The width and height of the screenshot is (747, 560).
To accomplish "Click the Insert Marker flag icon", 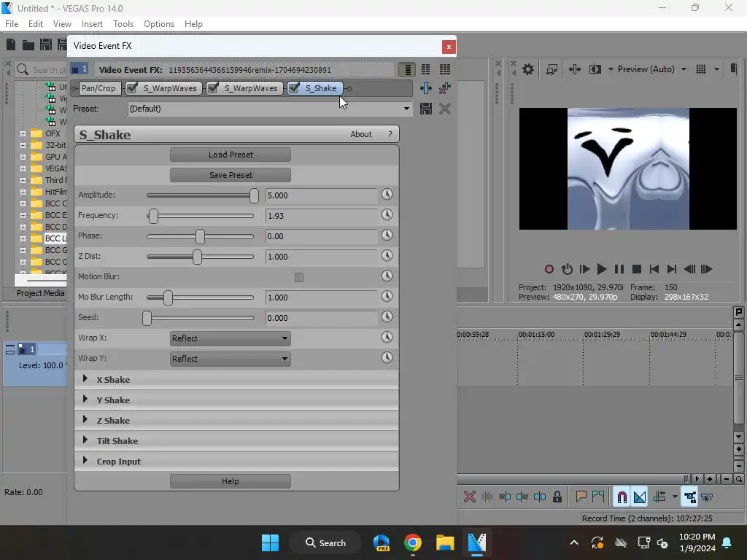I will [x=581, y=497].
